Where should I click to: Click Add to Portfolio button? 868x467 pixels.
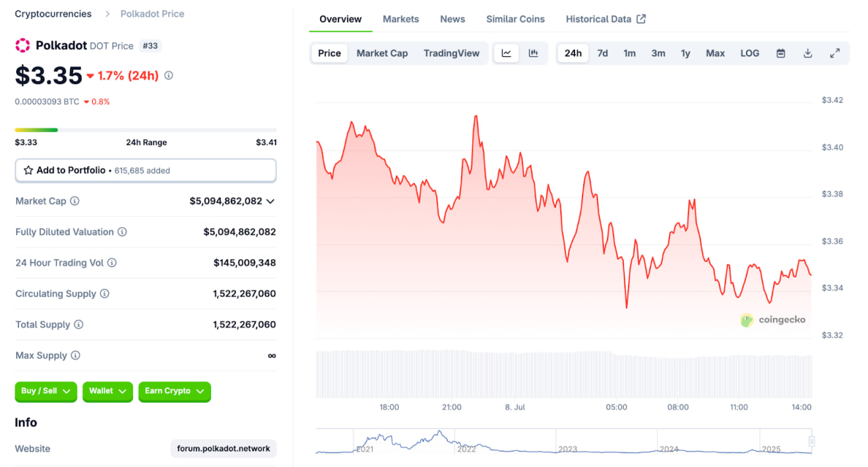pos(146,171)
